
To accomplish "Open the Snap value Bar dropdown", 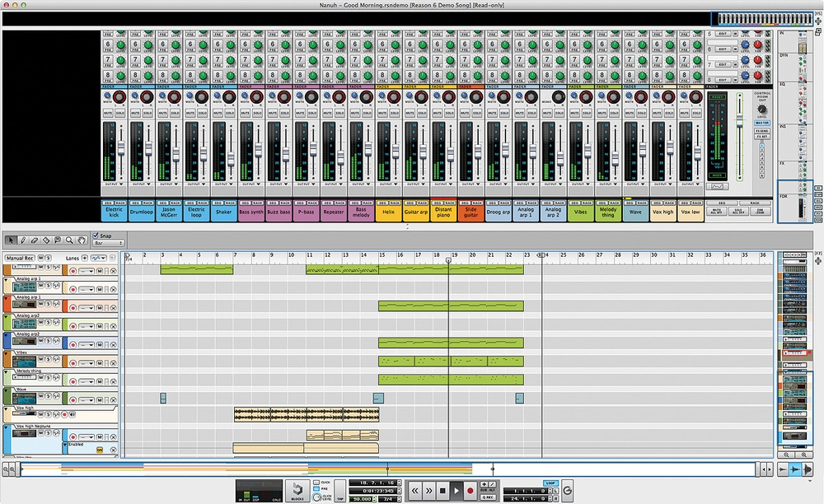I will click(x=108, y=244).
